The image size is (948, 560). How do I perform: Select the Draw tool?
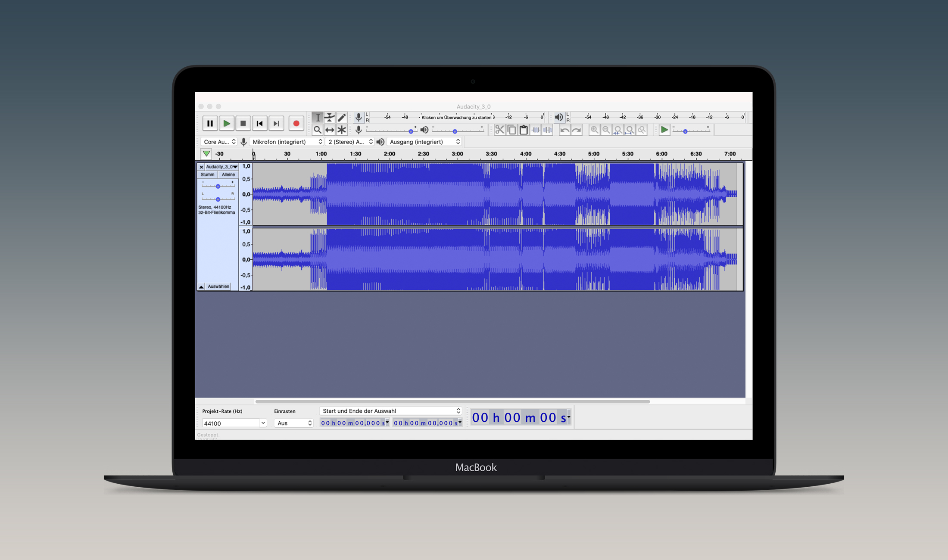pyautogui.click(x=342, y=117)
